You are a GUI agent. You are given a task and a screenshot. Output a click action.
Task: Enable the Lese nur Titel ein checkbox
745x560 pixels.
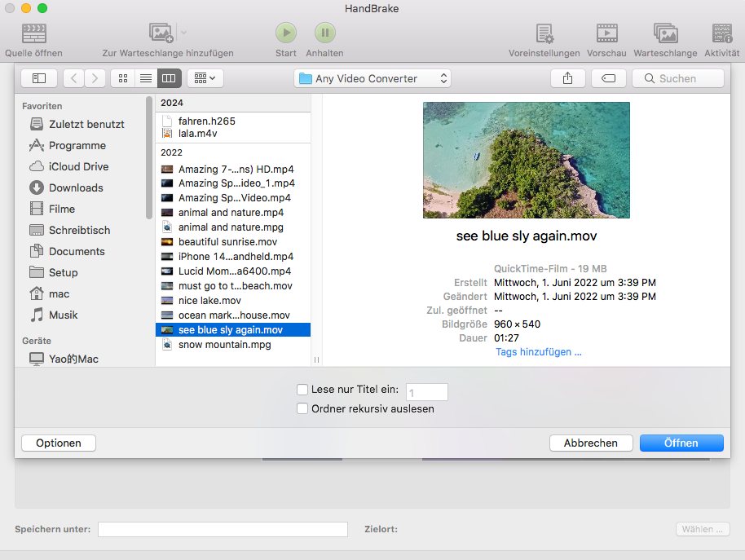(302, 390)
